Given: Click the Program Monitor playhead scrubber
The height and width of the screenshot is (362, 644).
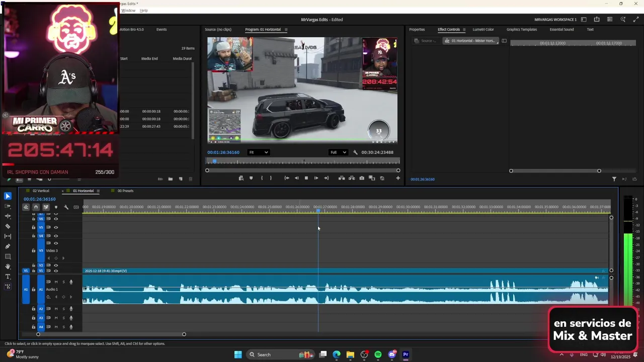Looking at the screenshot, I should (214, 161).
